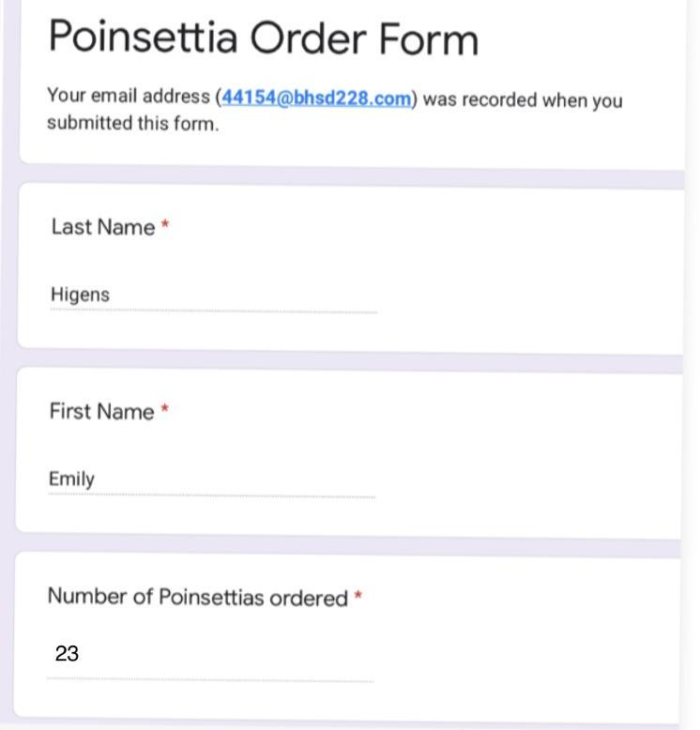Screen dimensions: 700x730
Task: Click the dotted underline right of Emily
Action: 236,495
